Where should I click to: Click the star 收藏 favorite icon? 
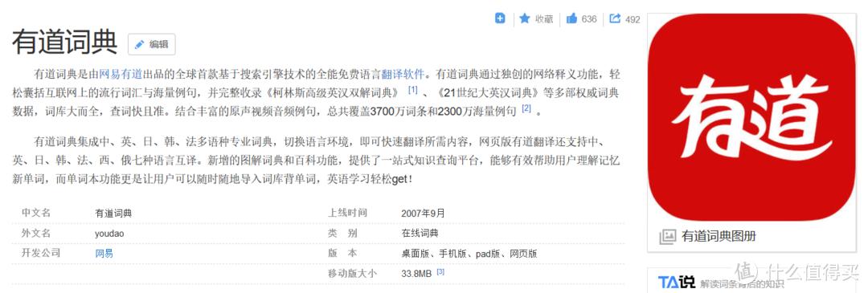(x=525, y=18)
